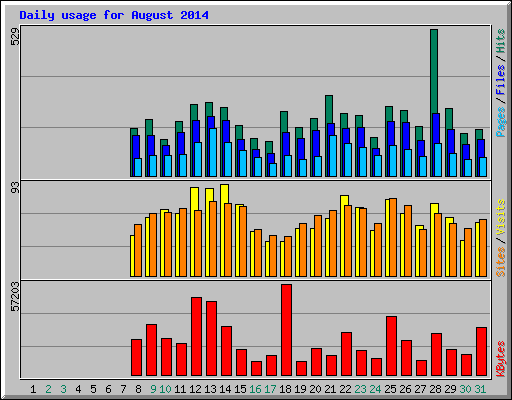This screenshot has height=400, width=512.
Task: Click the day '6' axis label
Action: point(108,389)
